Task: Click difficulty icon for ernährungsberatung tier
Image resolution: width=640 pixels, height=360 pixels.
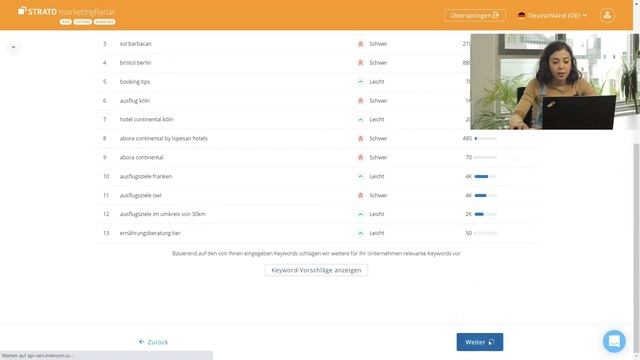Action: click(x=360, y=233)
